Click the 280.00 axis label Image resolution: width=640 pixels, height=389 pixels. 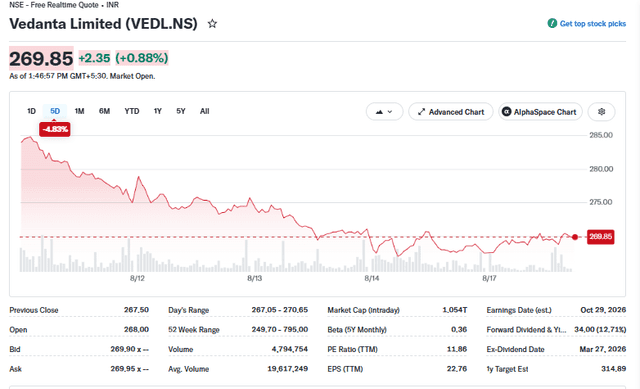pyautogui.click(x=601, y=169)
